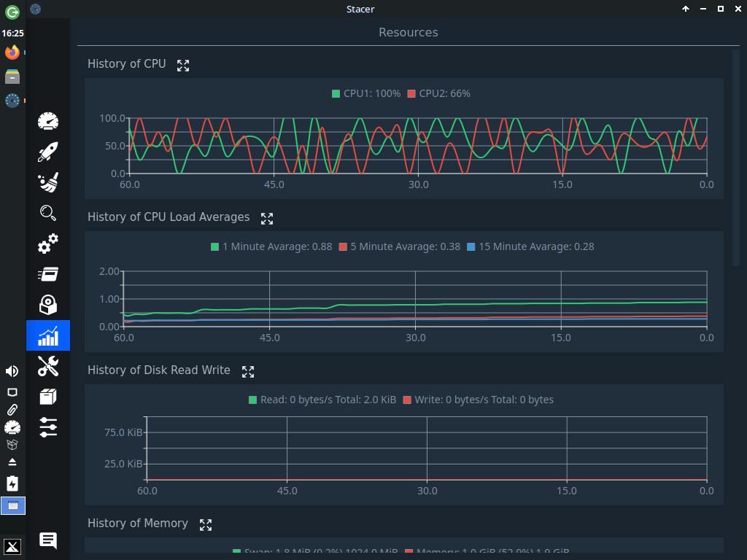Open Feedback via the chat bubble icon

[x=48, y=540]
